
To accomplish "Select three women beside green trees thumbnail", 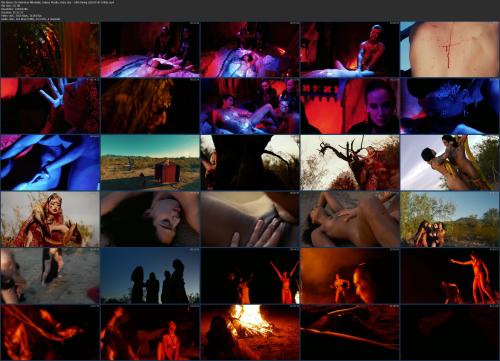I will coord(450,219).
